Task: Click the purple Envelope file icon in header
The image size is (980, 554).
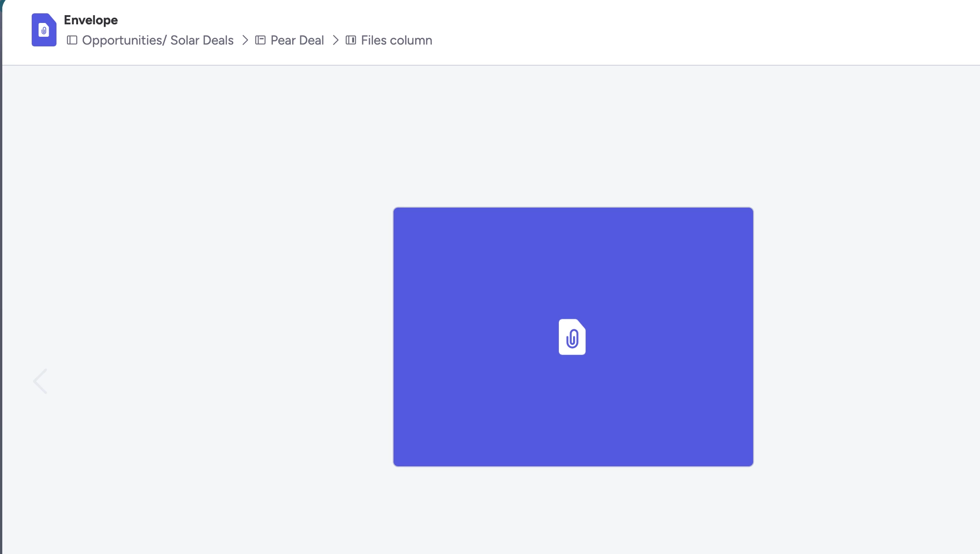Action: (x=44, y=30)
